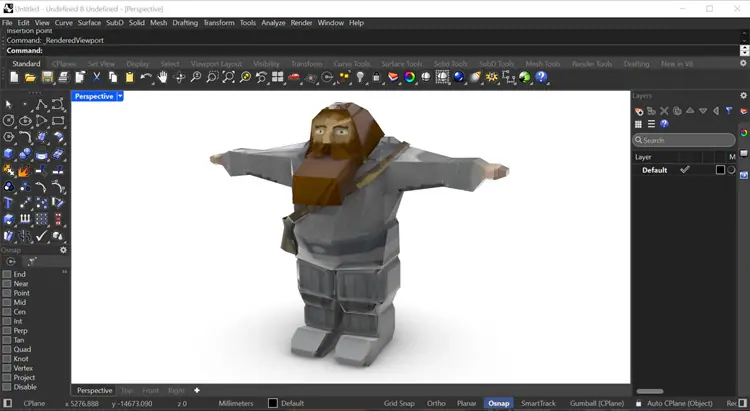Click the Layers Search field
The width and height of the screenshot is (750, 411).
pos(684,140)
